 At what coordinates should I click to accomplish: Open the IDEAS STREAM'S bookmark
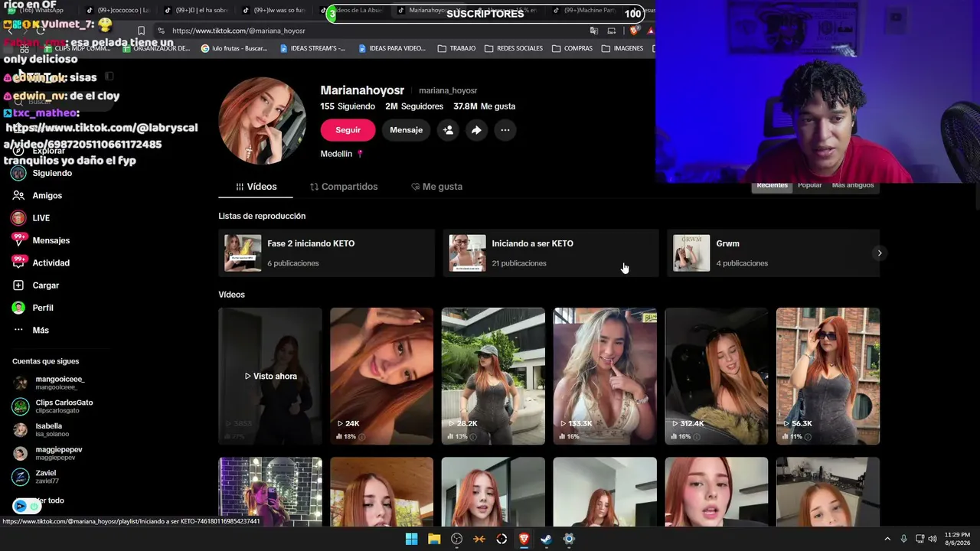click(312, 48)
